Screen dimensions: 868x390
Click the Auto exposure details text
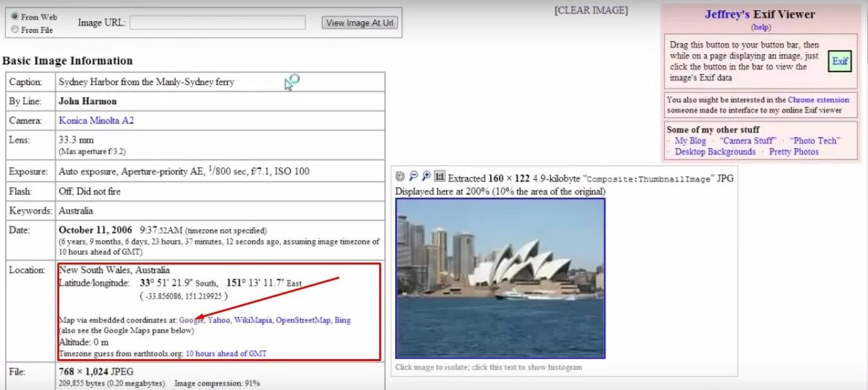click(x=184, y=171)
